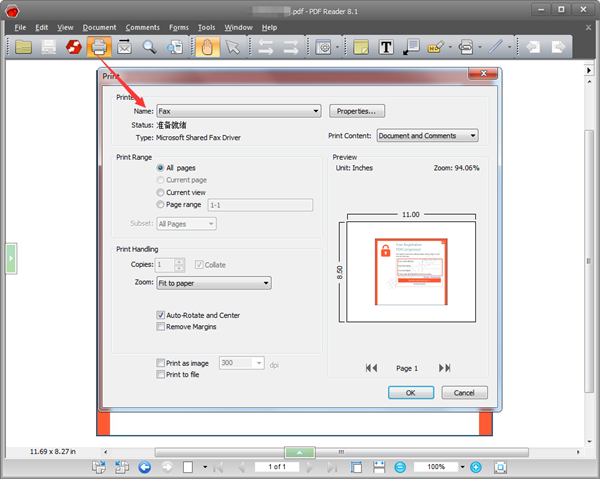Click the Zoom out minus icon
Screen dimensions: 600x479
pos(400,467)
